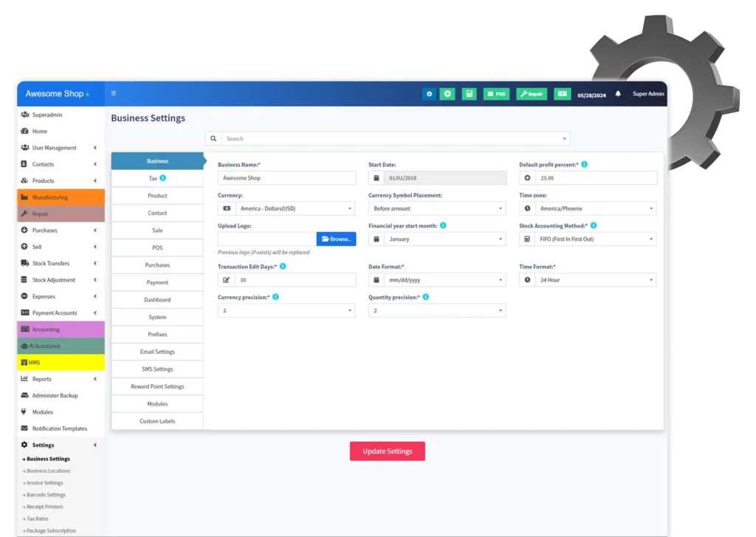The height and width of the screenshot is (537, 756).
Task: Click the info icon beside Tax tab
Action: (x=163, y=178)
